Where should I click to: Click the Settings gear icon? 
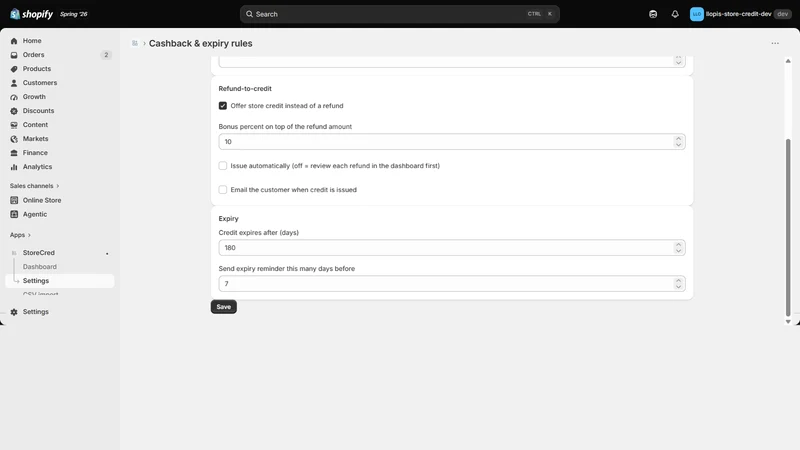pyautogui.click(x=14, y=312)
